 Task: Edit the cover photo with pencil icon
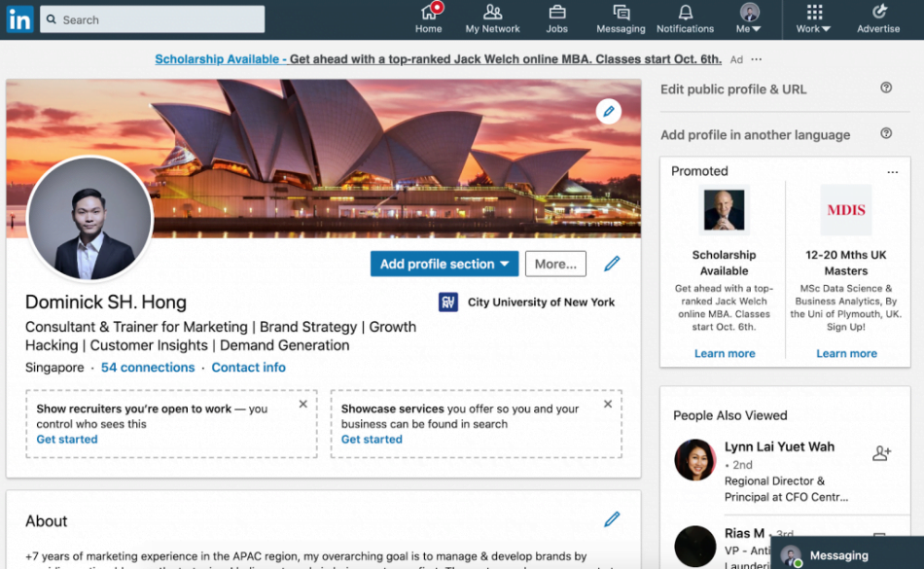(x=608, y=111)
